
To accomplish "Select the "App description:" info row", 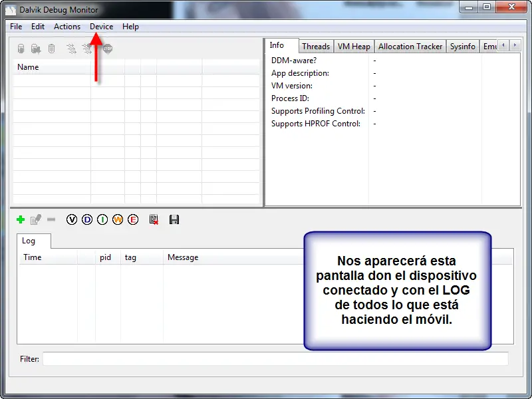I will (x=392, y=73).
